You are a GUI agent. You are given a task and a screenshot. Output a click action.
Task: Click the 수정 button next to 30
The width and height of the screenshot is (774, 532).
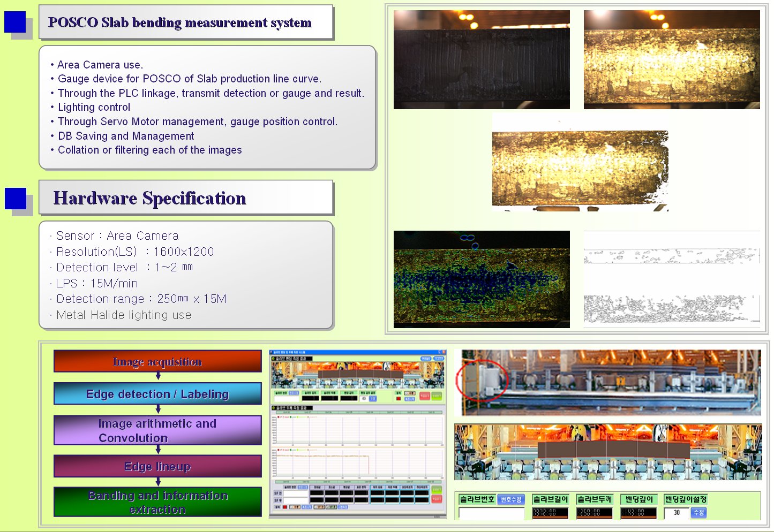point(699,513)
